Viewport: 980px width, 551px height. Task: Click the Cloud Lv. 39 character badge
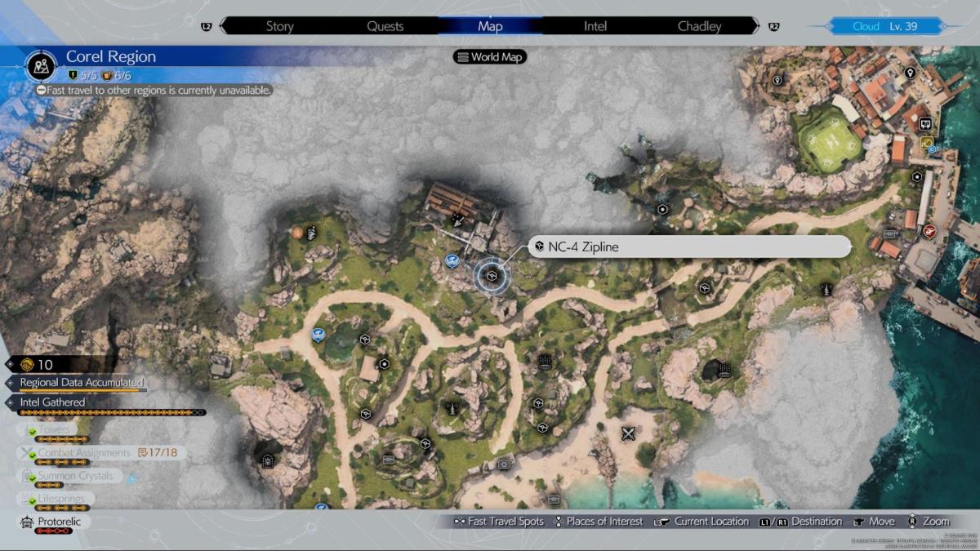pos(885,26)
